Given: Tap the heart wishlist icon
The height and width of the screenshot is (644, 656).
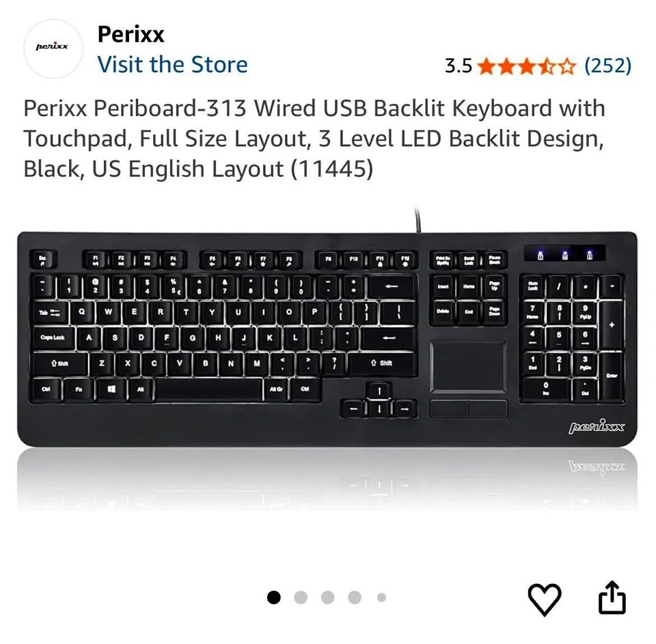Looking at the screenshot, I should 545,599.
